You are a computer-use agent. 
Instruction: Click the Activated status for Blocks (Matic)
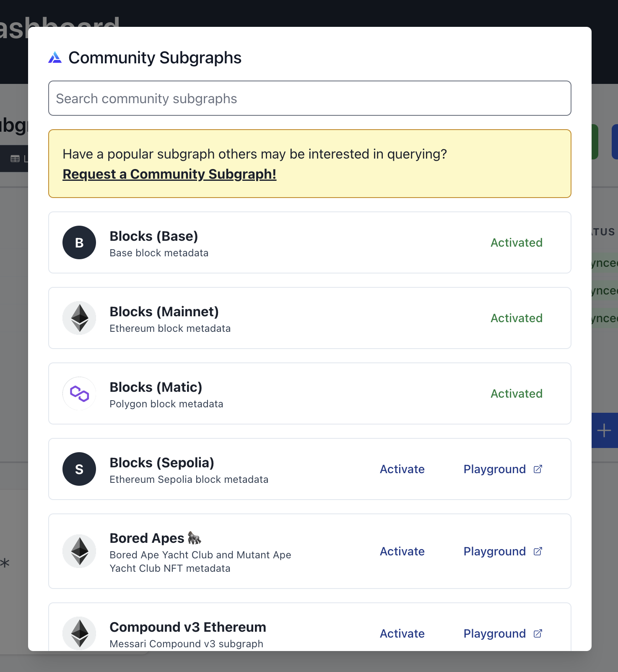point(517,393)
